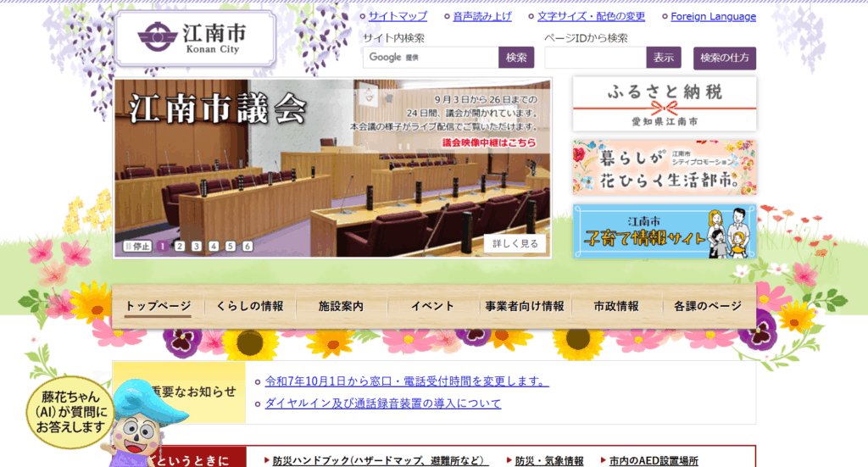Pause the slideshow with the 停止 button

coord(137,247)
